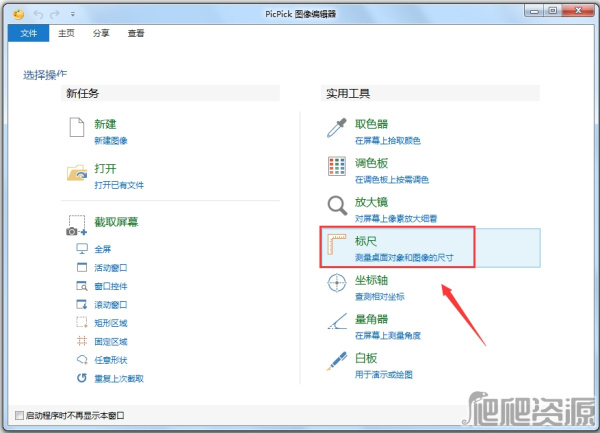This screenshot has height=433, width=600.
Task: Click 用于演示或绘图 description text
Action: [384, 375]
